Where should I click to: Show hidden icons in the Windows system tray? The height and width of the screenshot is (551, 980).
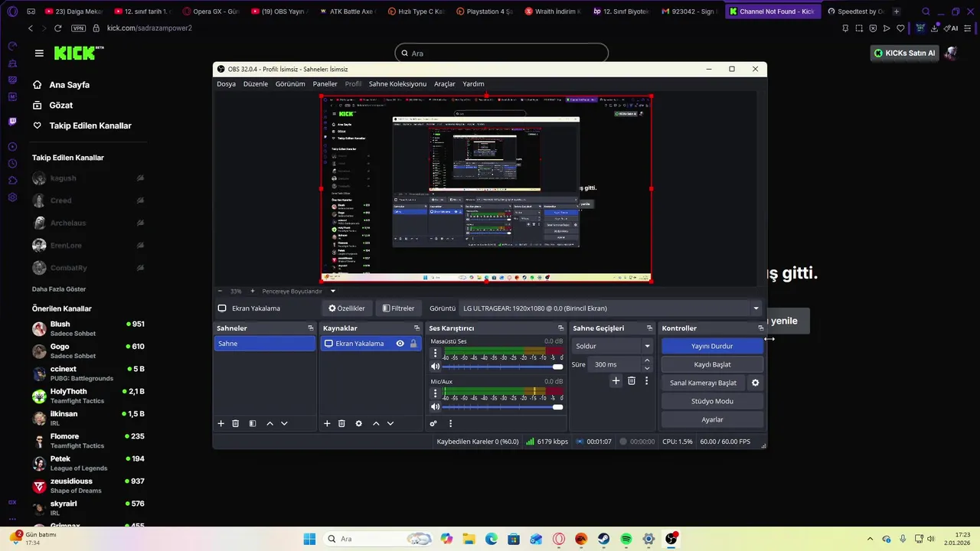click(x=871, y=539)
